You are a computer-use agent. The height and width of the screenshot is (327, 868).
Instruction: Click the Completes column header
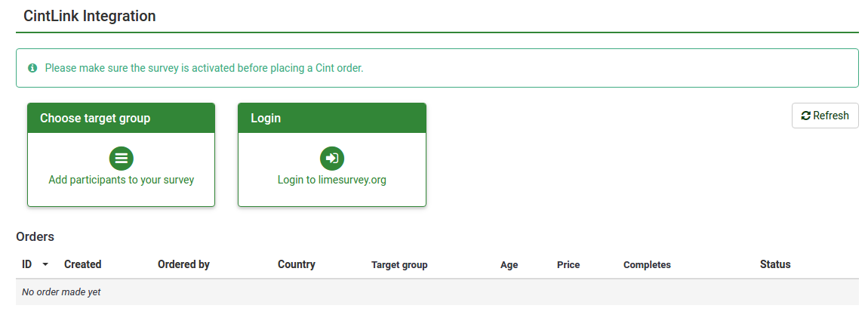tap(647, 265)
